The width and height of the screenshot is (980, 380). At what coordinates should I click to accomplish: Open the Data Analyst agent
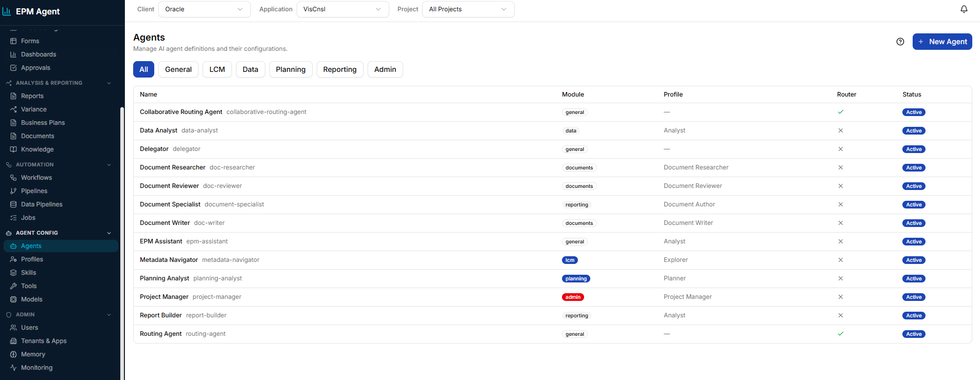click(552, 130)
